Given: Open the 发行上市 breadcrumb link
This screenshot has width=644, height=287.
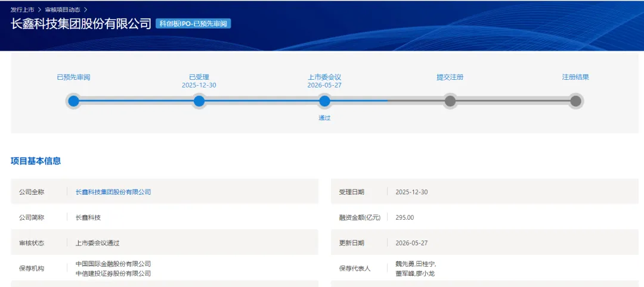Looking at the screenshot, I should 22,10.
